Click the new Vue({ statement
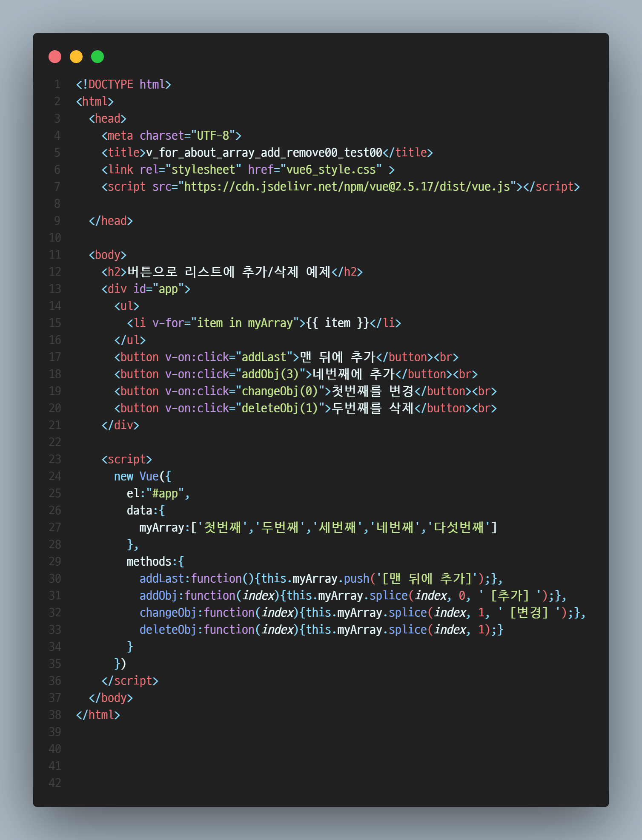The image size is (642, 840). point(143,476)
